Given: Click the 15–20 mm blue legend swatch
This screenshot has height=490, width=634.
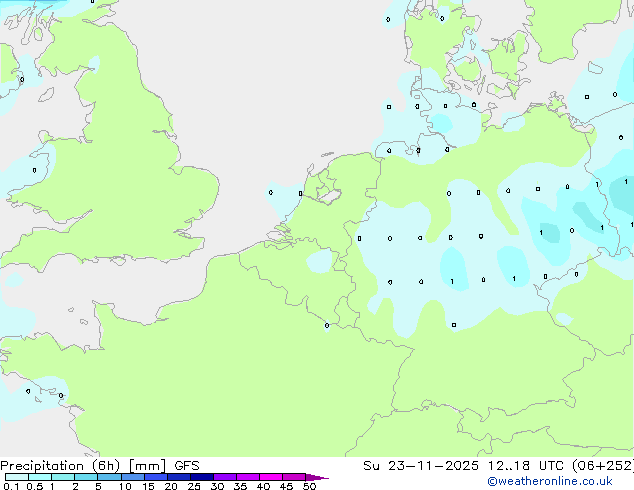Looking at the screenshot, I should pos(155,477).
